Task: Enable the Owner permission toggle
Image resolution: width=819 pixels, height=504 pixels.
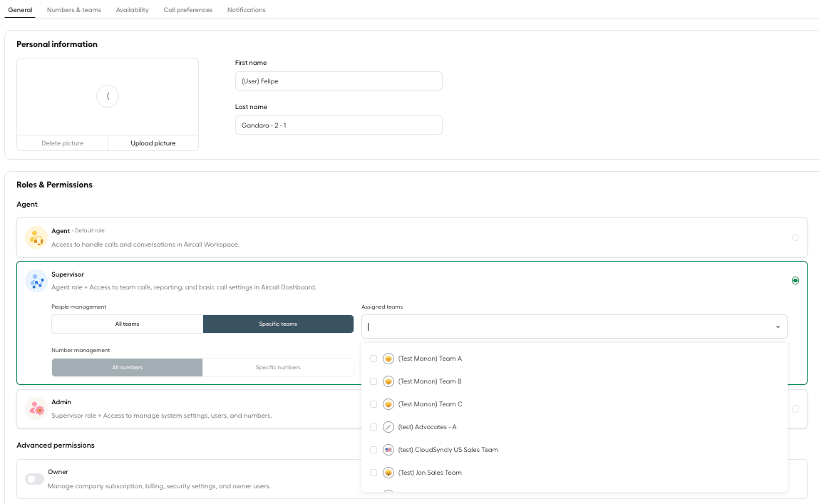Action: point(34,479)
